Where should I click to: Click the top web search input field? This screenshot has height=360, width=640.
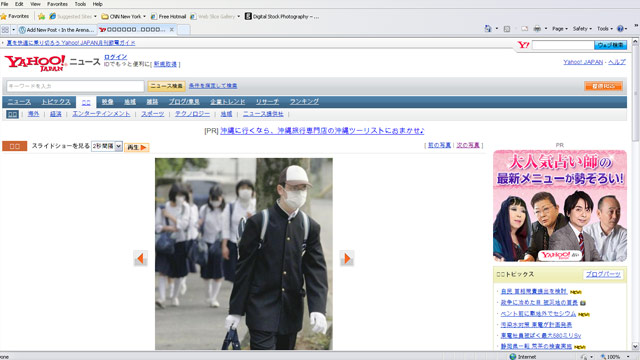[x=563, y=45]
